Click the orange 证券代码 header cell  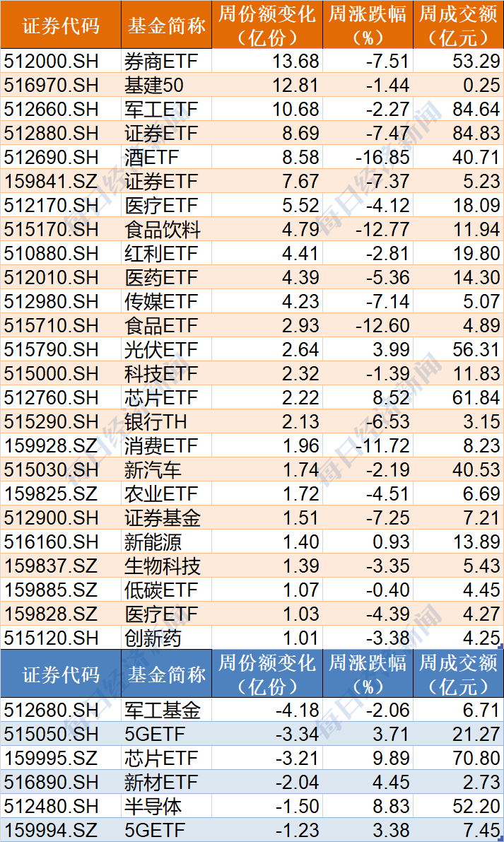[x=61, y=26]
